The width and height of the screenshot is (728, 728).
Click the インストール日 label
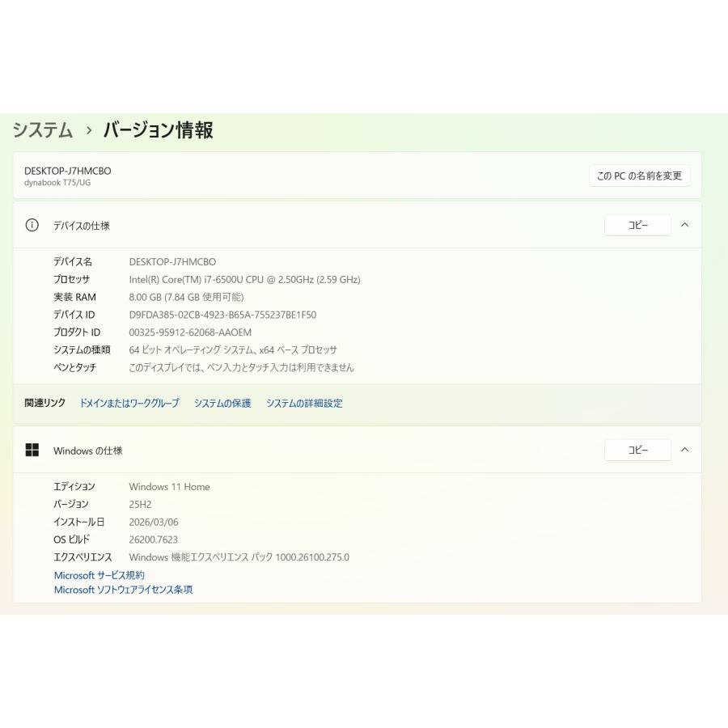point(79,522)
